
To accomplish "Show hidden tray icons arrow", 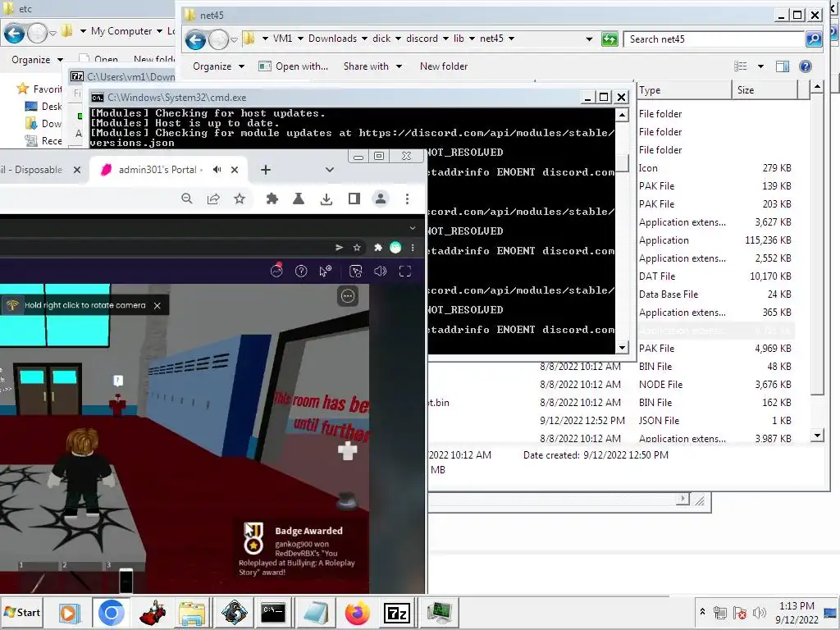I will [x=702, y=612].
